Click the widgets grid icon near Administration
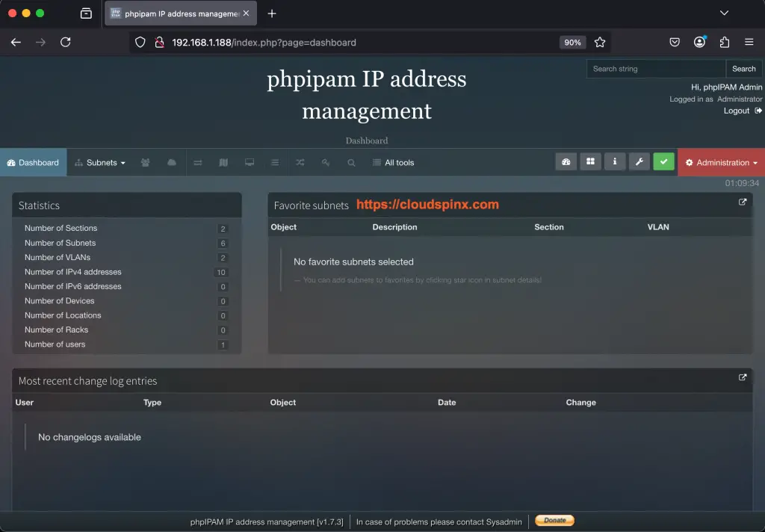Viewport: 765px width, 532px height. point(590,161)
